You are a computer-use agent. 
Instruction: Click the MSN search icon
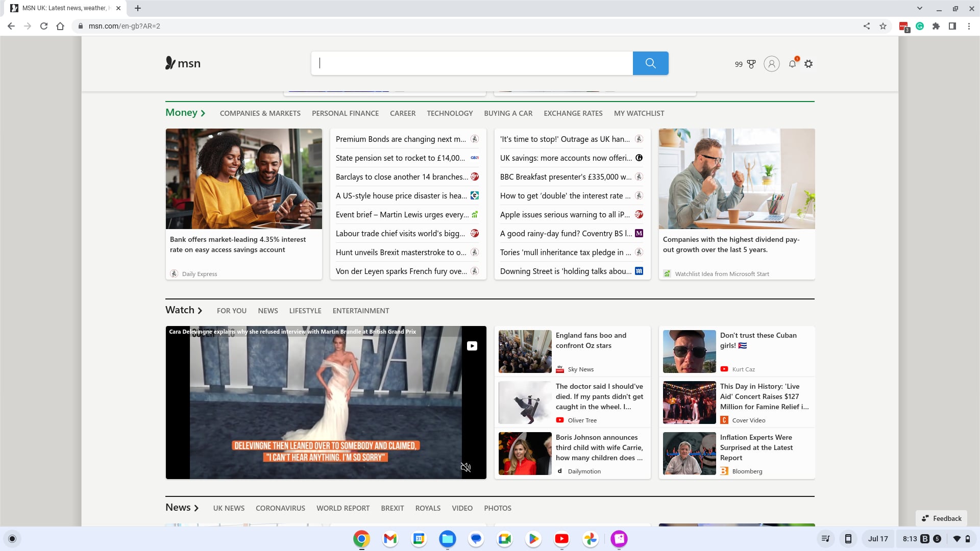click(x=651, y=63)
